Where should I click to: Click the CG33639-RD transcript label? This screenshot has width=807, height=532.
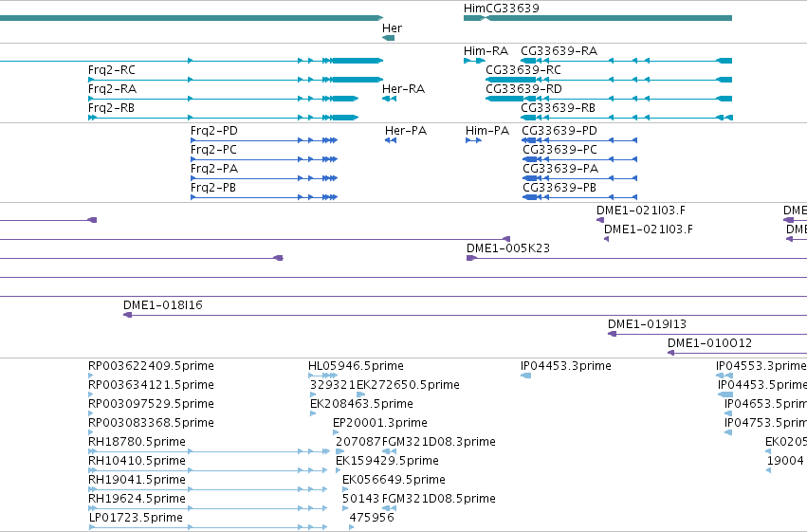[523, 89]
